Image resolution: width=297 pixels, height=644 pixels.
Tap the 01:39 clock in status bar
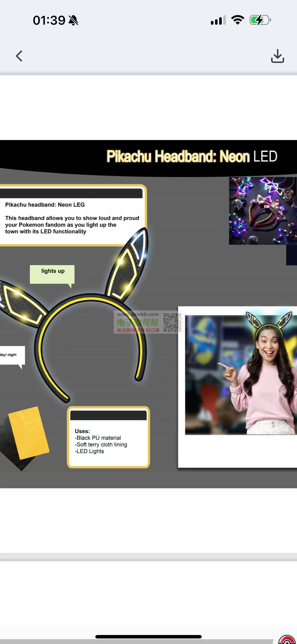click(49, 20)
